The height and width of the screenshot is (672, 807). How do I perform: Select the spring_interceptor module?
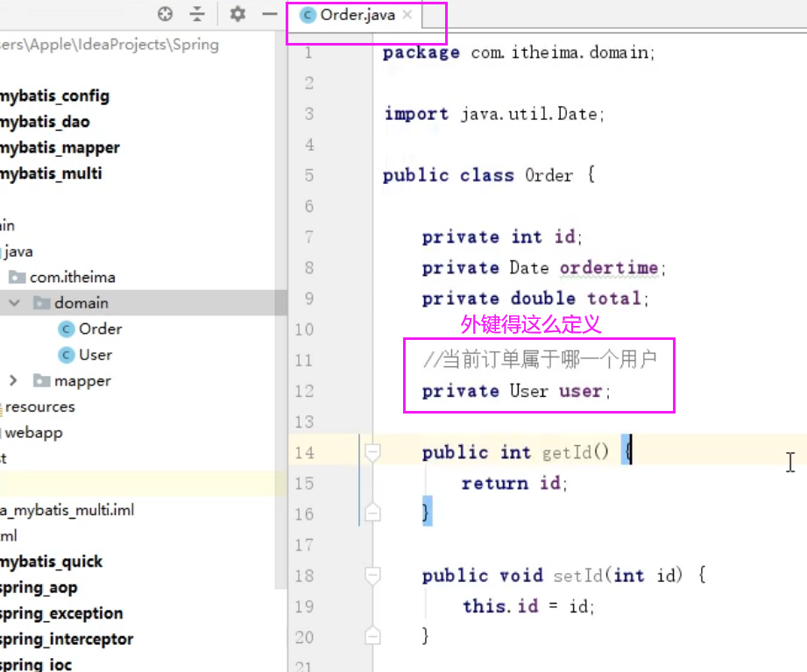click(x=67, y=640)
